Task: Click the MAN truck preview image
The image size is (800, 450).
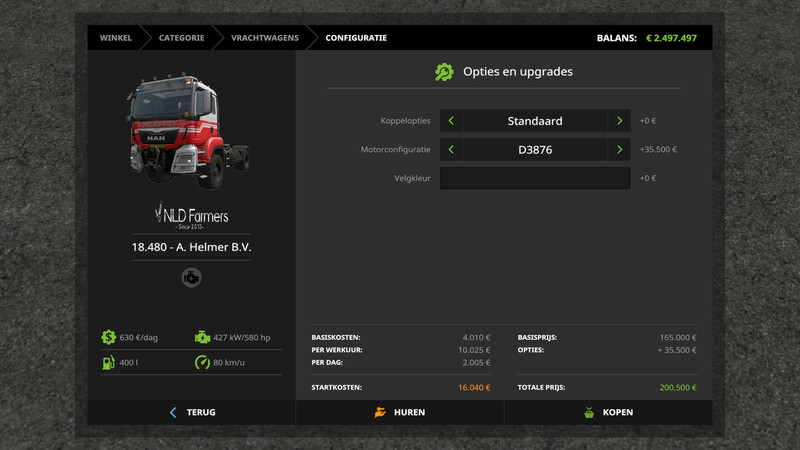Action: tap(188, 128)
